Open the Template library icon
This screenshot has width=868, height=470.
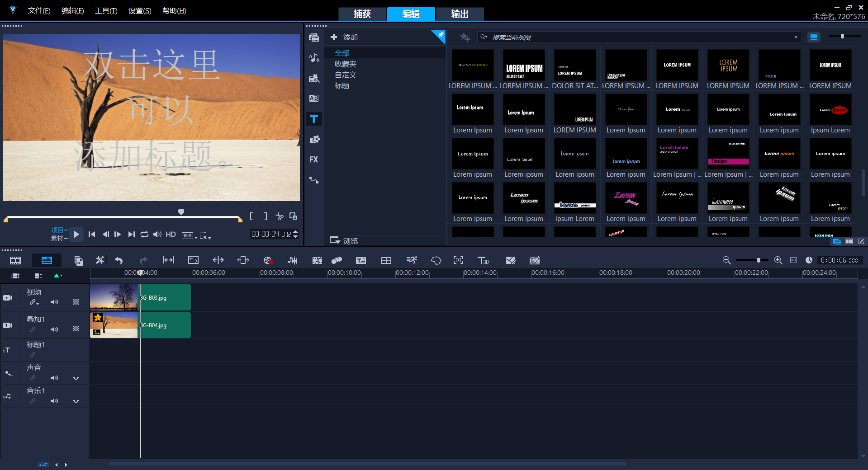(314, 78)
